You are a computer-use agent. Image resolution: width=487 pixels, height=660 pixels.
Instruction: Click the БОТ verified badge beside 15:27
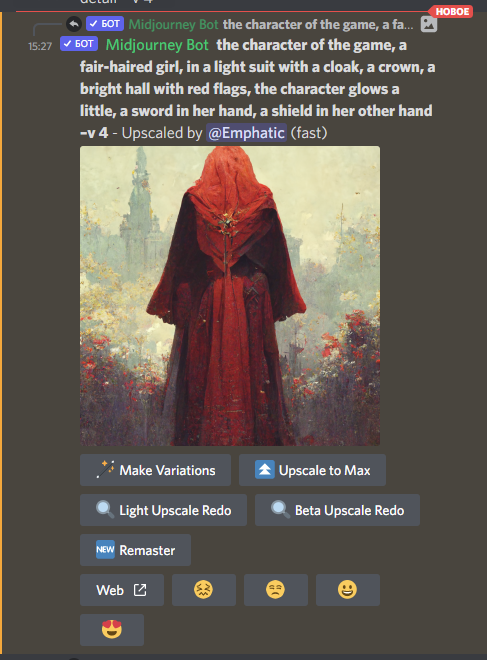coord(79,44)
